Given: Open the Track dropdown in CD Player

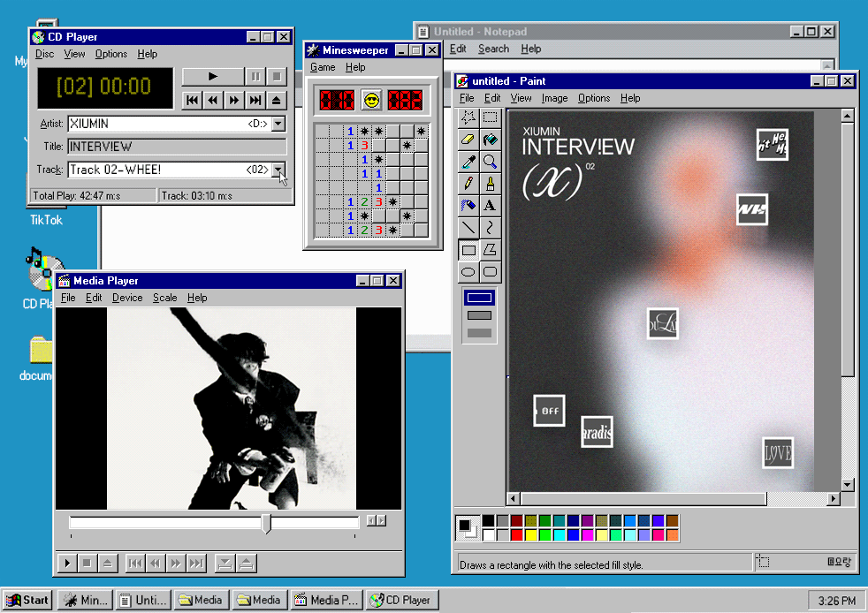Looking at the screenshot, I should (279, 170).
